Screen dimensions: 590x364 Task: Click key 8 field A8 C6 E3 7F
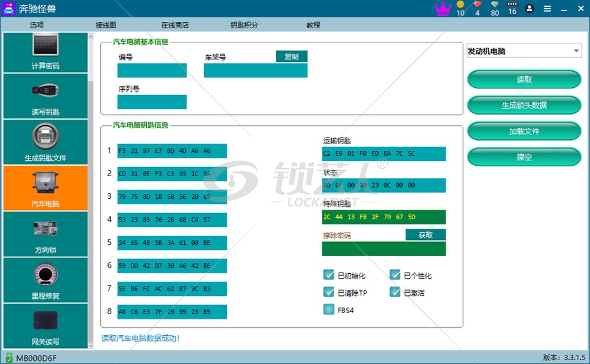172,312
